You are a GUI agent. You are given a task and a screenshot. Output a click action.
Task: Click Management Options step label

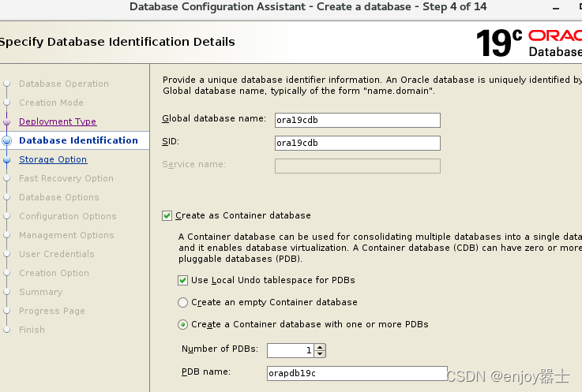click(66, 235)
